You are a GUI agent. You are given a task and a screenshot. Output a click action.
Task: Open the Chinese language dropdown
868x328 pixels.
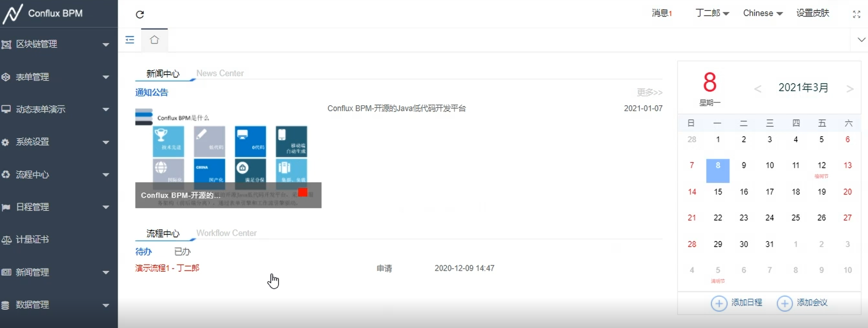pos(763,13)
